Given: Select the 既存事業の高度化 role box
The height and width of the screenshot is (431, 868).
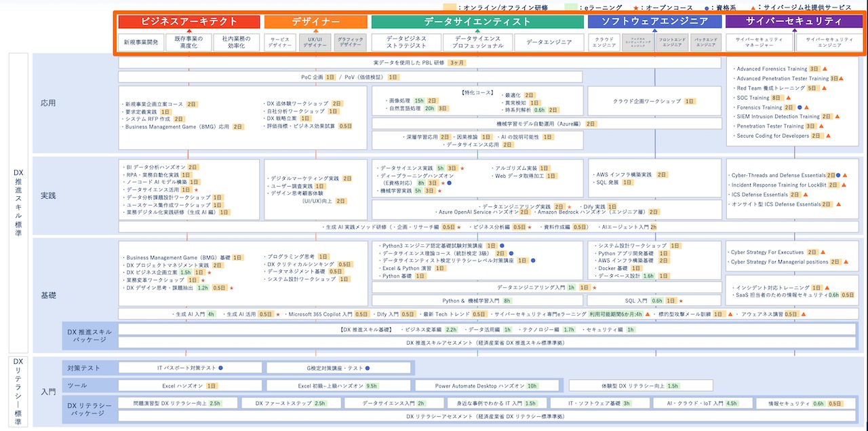Looking at the screenshot, I should pyautogui.click(x=189, y=43).
